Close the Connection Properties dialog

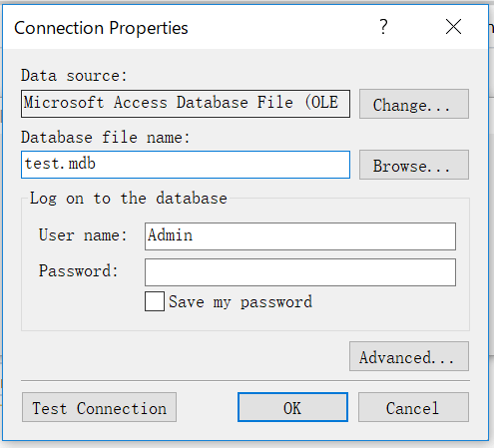(x=453, y=27)
